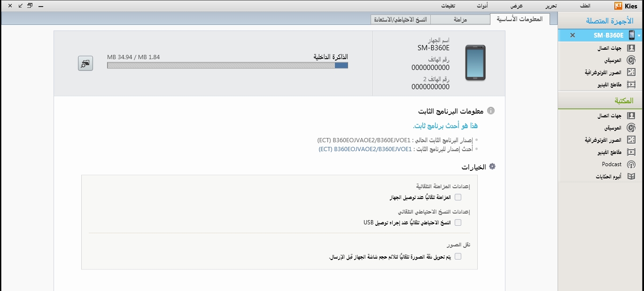Select the SM-B360E device row

click(601, 35)
